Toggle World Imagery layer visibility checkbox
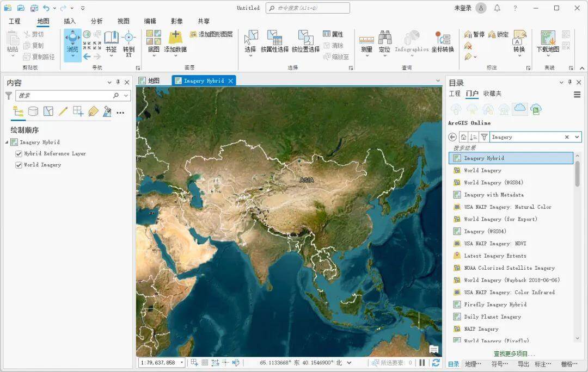This screenshot has width=588, height=372. point(19,165)
